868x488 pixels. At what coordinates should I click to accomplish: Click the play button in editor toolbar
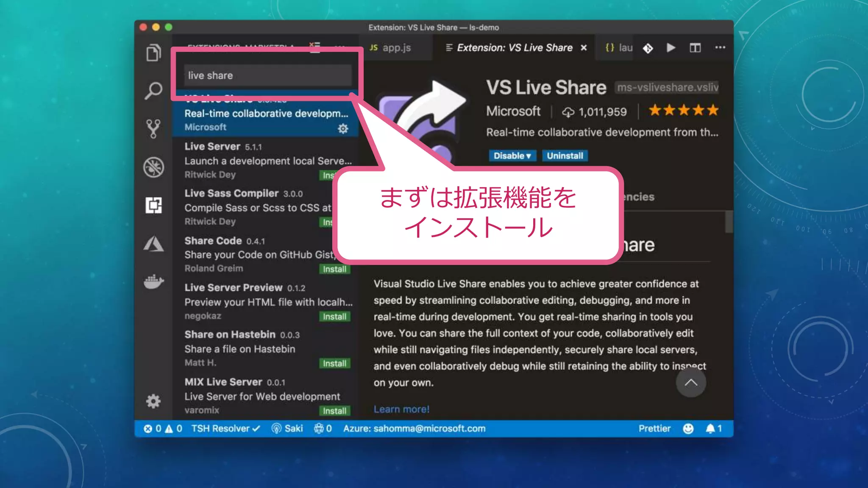(x=671, y=47)
